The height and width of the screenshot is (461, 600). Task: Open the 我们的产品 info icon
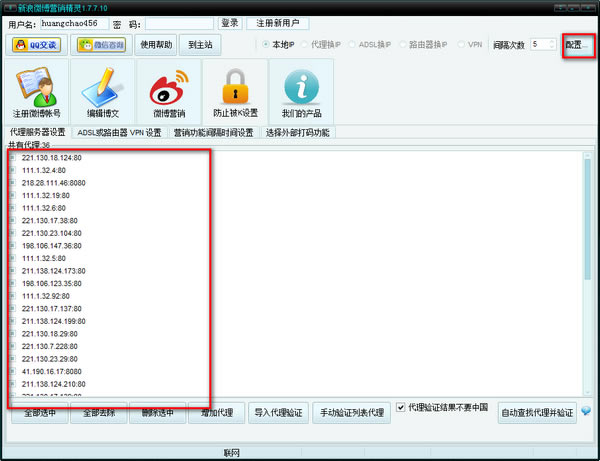point(301,92)
